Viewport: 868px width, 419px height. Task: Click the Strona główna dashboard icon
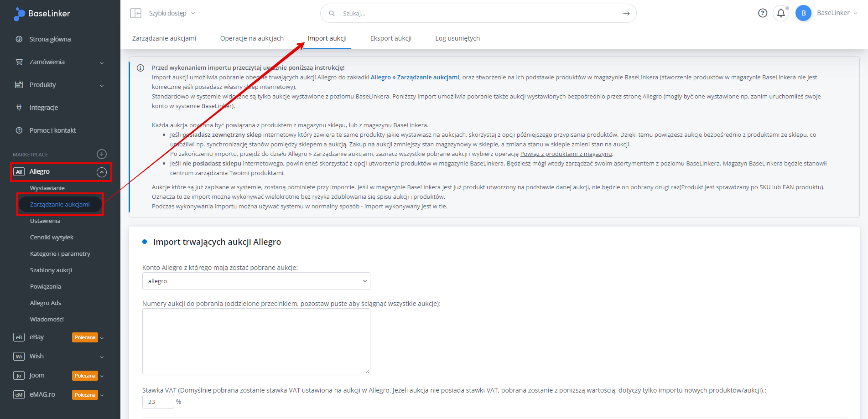click(19, 39)
